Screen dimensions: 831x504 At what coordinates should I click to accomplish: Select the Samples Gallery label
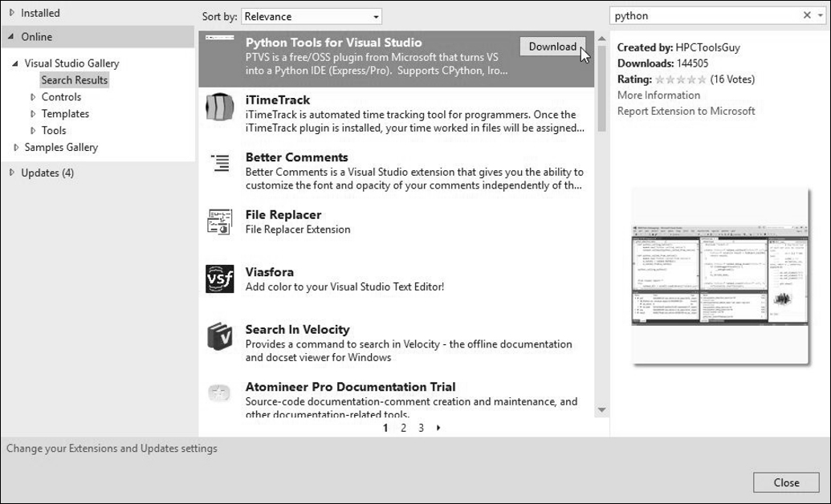pos(62,148)
